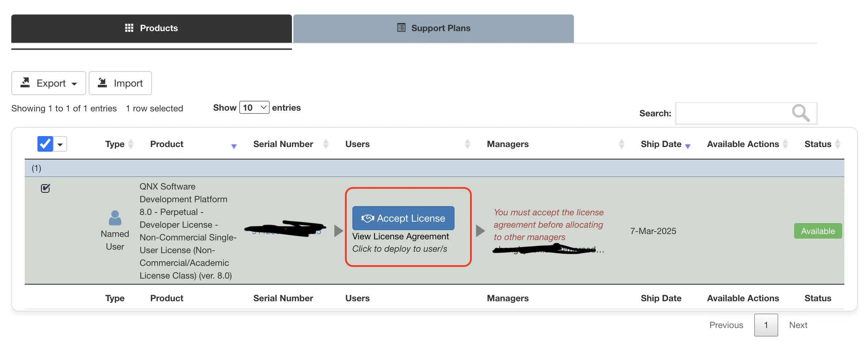Sort the Managers column sort arrows
Viewport: 868px width, 350px height.
[622, 144]
